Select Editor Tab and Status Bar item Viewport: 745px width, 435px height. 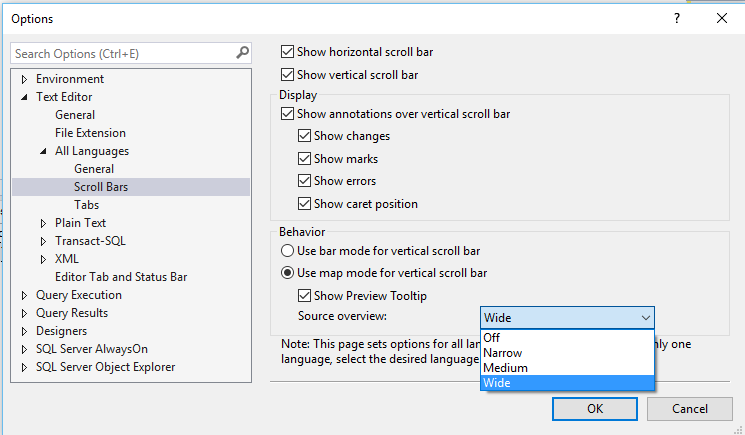coord(120,277)
